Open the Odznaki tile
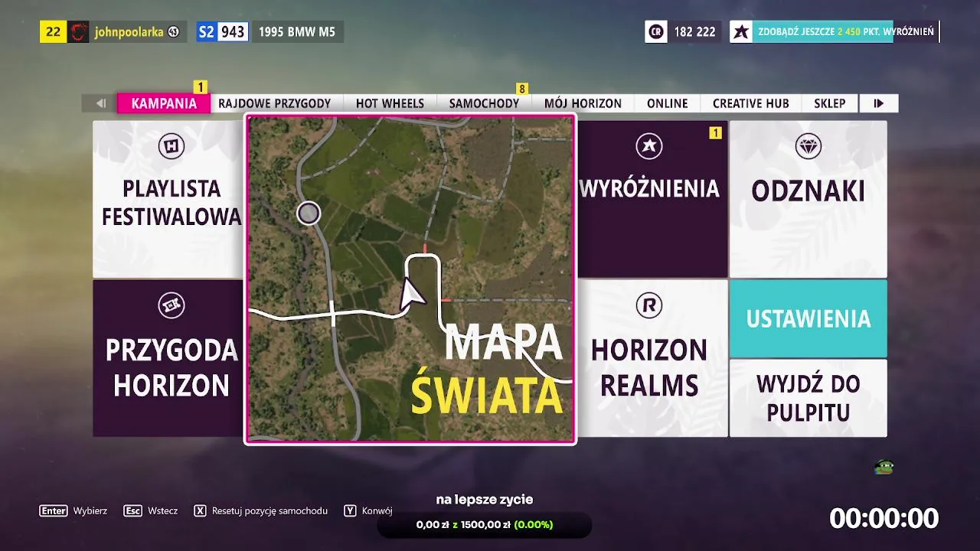This screenshot has height=551, width=980. 808,199
